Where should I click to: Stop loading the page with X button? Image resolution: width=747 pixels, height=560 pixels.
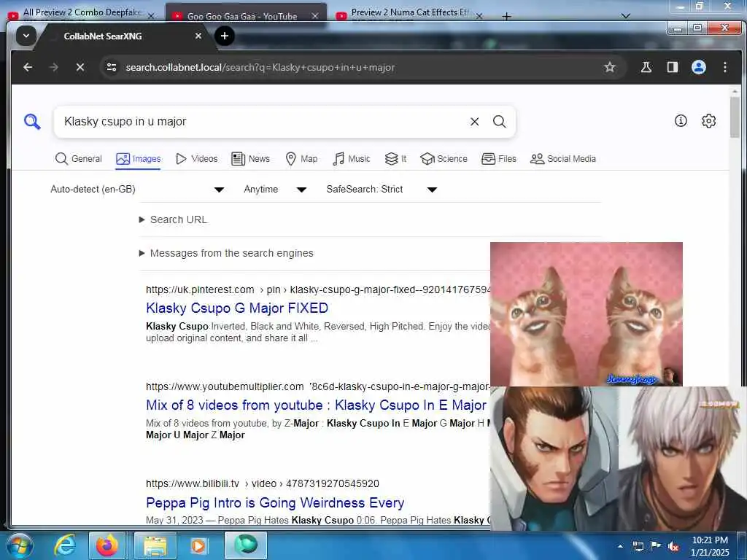click(80, 67)
